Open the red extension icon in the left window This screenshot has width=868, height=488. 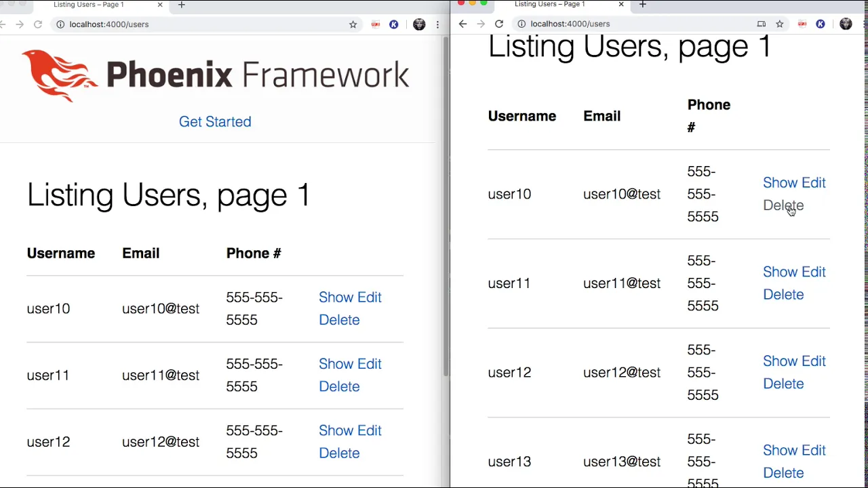point(376,24)
